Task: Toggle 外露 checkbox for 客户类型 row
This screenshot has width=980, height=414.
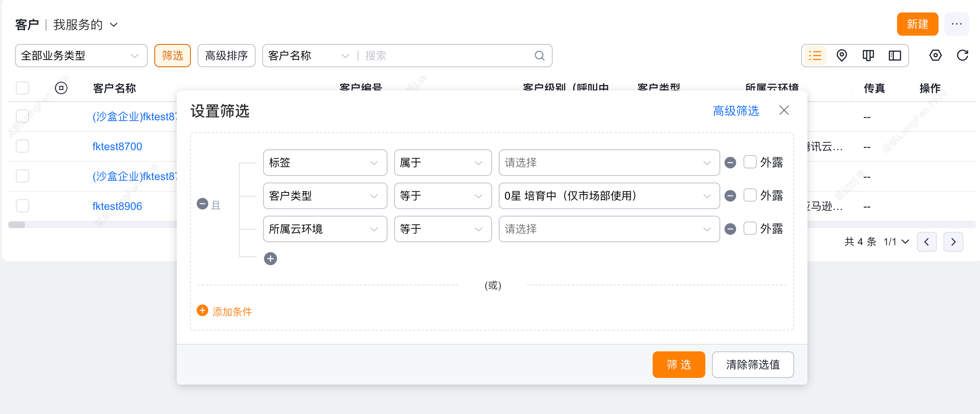Action: click(750, 195)
